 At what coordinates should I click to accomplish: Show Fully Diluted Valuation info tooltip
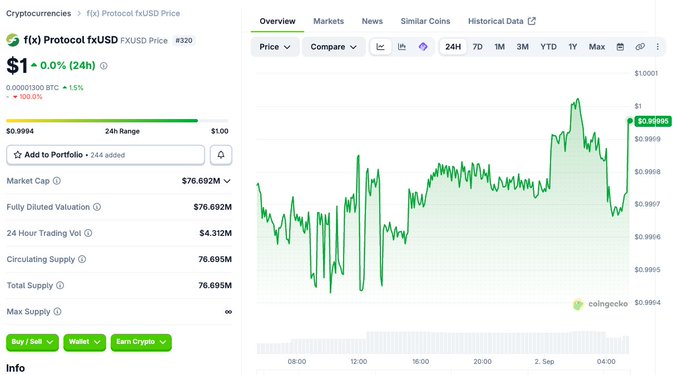(x=97, y=207)
